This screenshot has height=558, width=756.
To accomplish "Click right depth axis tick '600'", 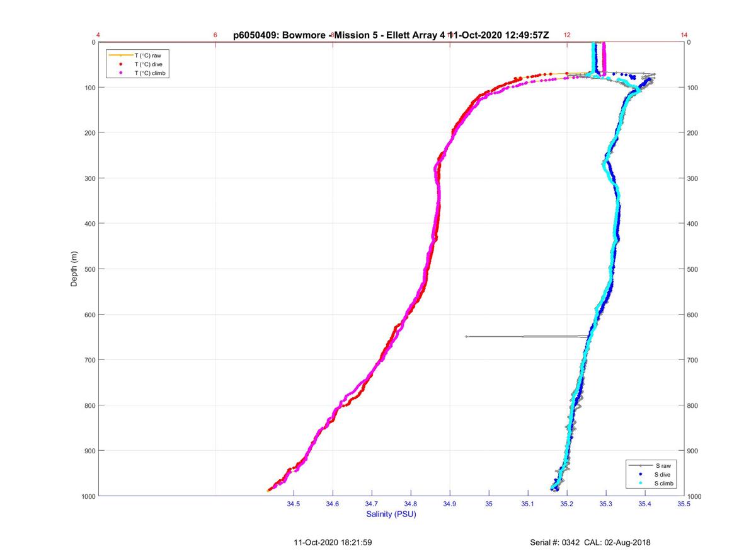I will pos(694,315).
